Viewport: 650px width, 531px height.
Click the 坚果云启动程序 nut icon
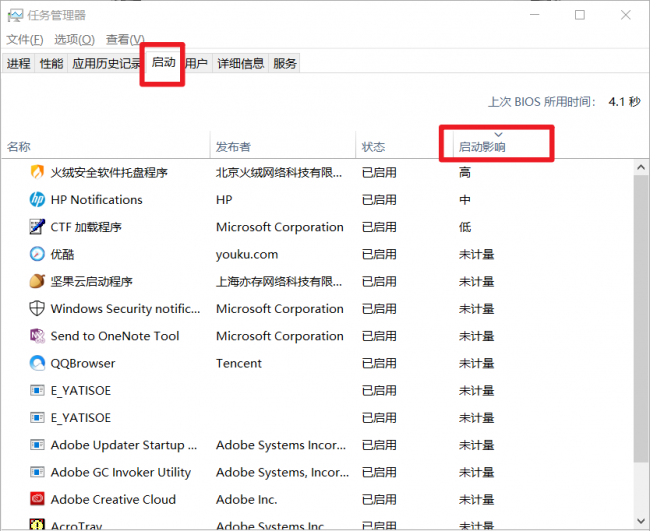click(x=37, y=281)
